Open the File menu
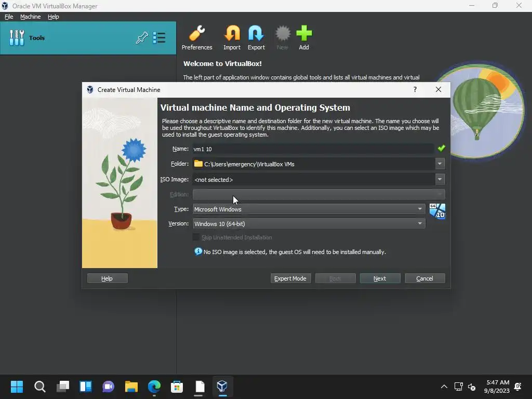 (9, 17)
